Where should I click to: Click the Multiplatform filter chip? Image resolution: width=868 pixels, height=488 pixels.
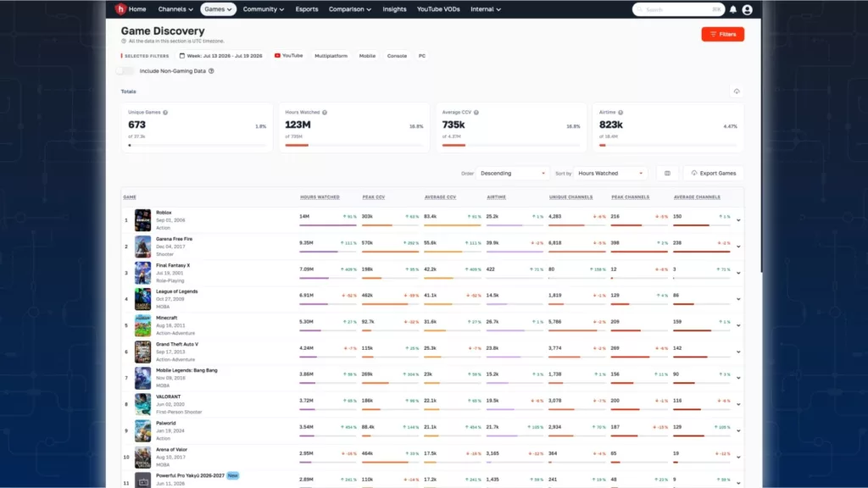click(331, 56)
